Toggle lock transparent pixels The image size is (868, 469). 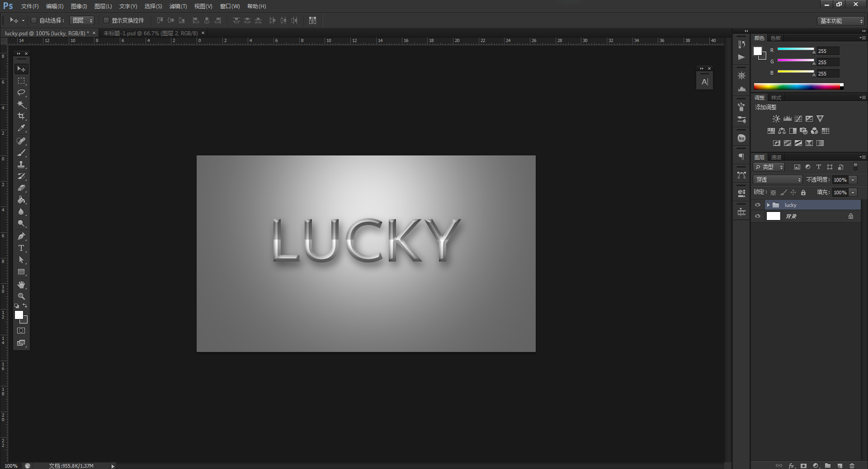click(773, 192)
